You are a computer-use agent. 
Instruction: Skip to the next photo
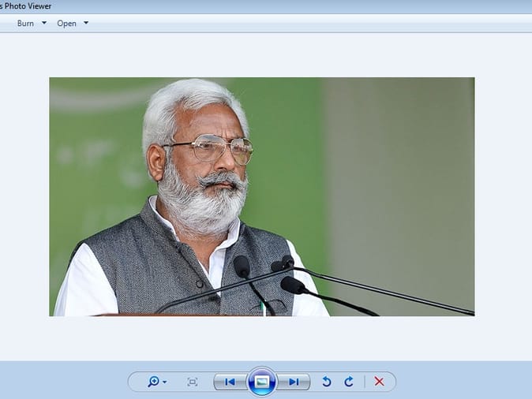tap(294, 382)
